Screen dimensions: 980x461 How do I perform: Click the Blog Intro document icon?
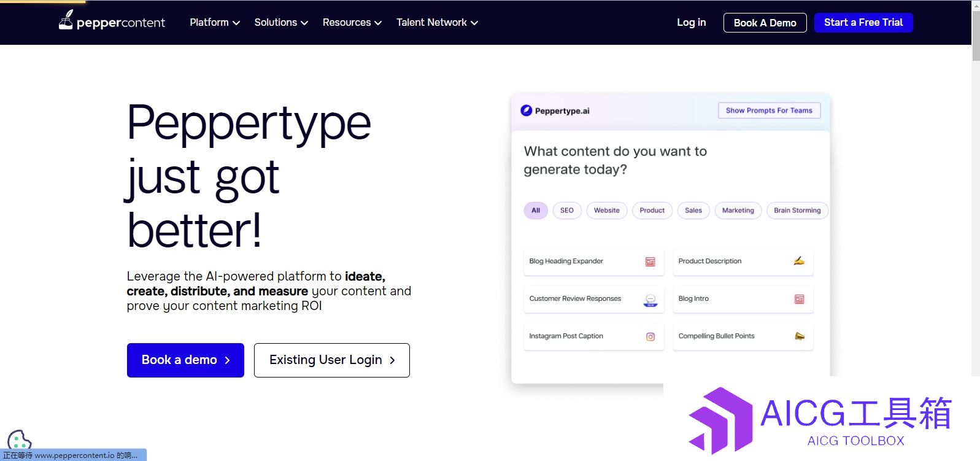coord(799,299)
